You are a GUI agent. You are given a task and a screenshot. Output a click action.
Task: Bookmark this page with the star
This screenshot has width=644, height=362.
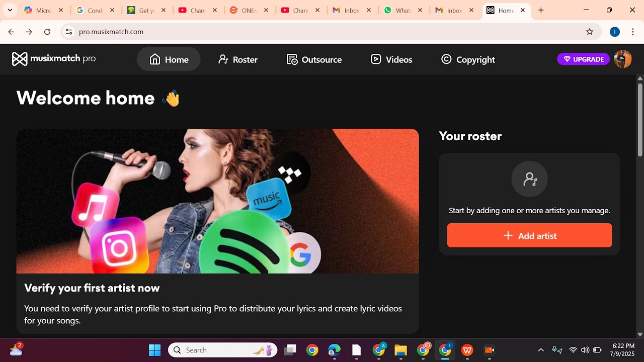[590, 32]
